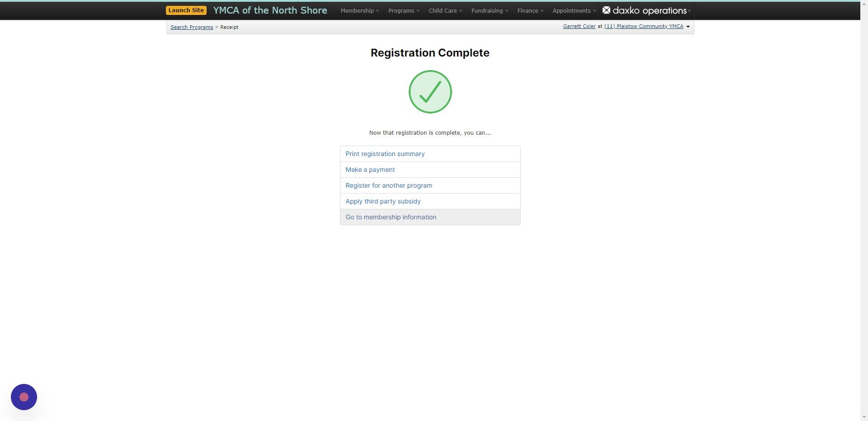Open the Fundraising menu
Screen dimensions: 868x421
click(490, 11)
